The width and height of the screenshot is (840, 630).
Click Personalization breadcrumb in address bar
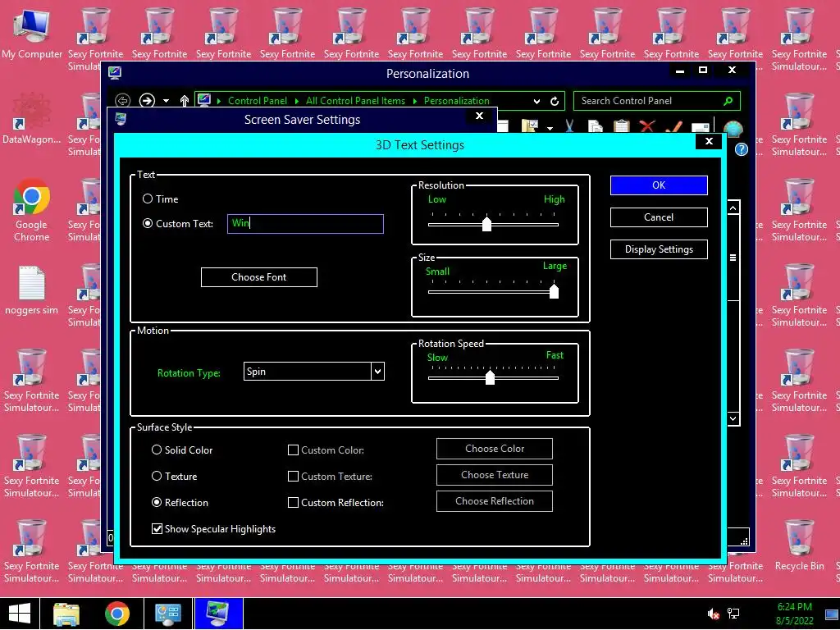[x=456, y=101]
